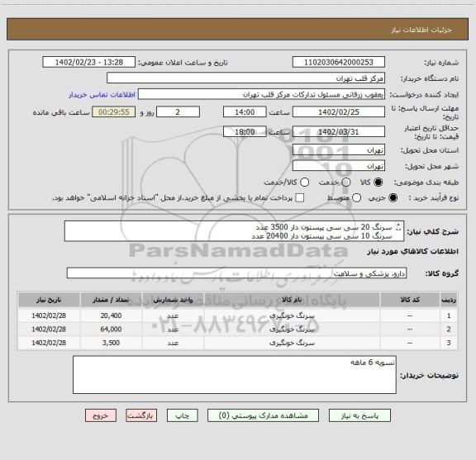Click date 1402/02/28 in row 2
This screenshot has height=460, width=476.
tap(49, 330)
